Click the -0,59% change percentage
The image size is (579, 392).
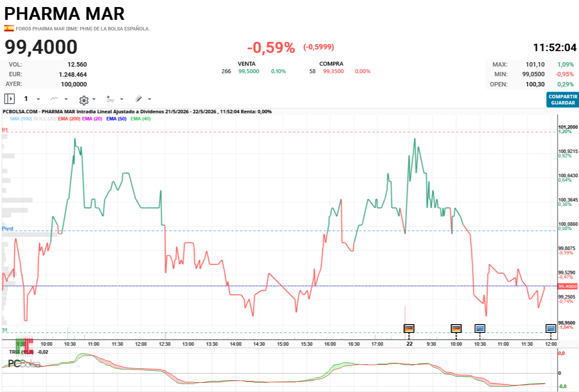click(x=271, y=48)
